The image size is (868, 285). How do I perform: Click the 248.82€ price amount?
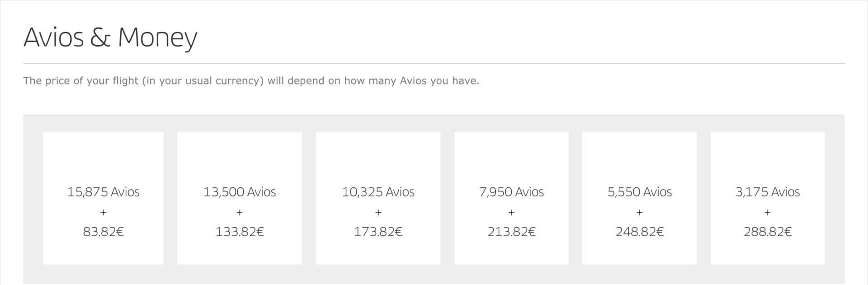(x=639, y=232)
